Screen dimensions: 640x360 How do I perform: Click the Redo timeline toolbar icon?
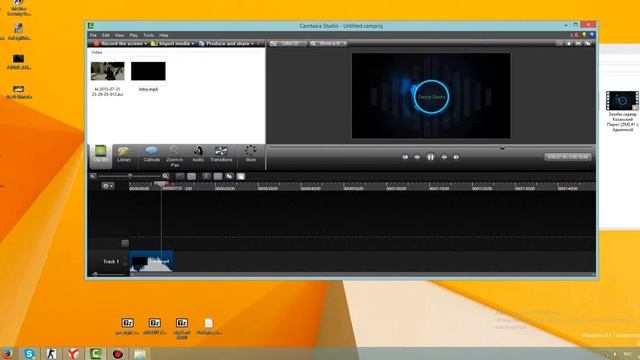[x=191, y=176]
